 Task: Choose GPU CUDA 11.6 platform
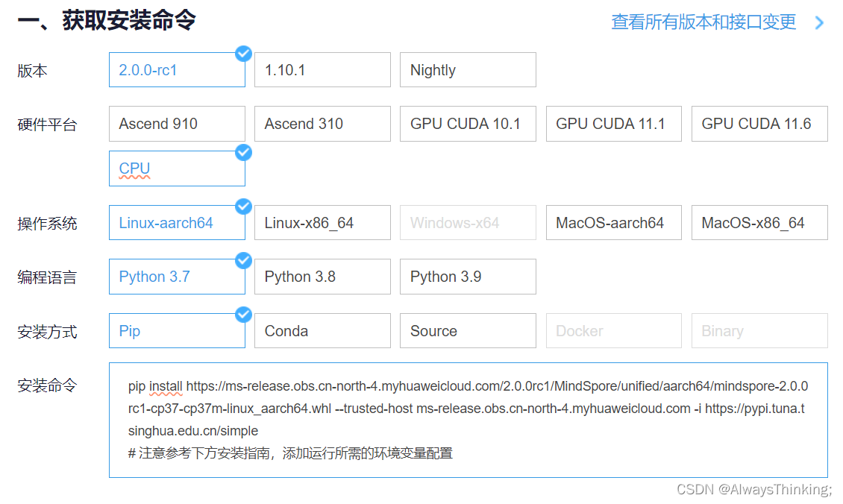coord(759,124)
